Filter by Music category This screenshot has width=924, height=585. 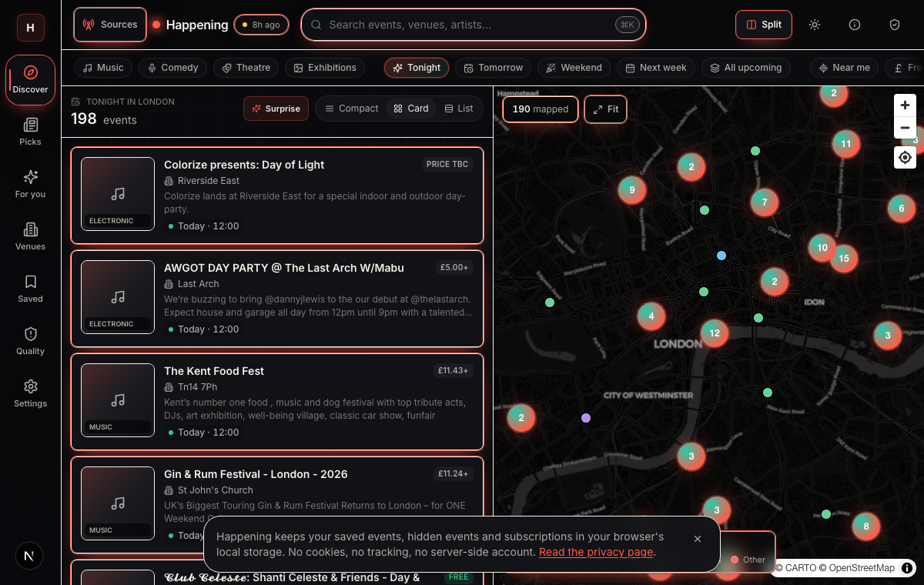pos(103,68)
